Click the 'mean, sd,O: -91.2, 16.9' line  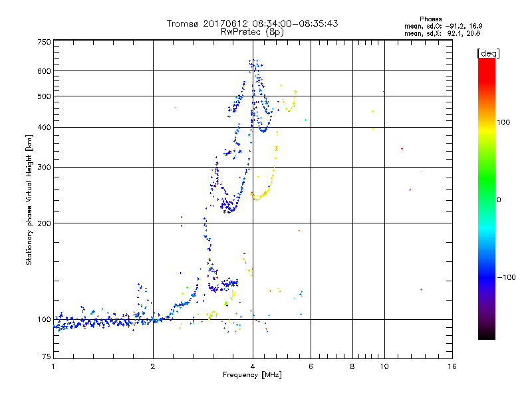[x=443, y=26]
